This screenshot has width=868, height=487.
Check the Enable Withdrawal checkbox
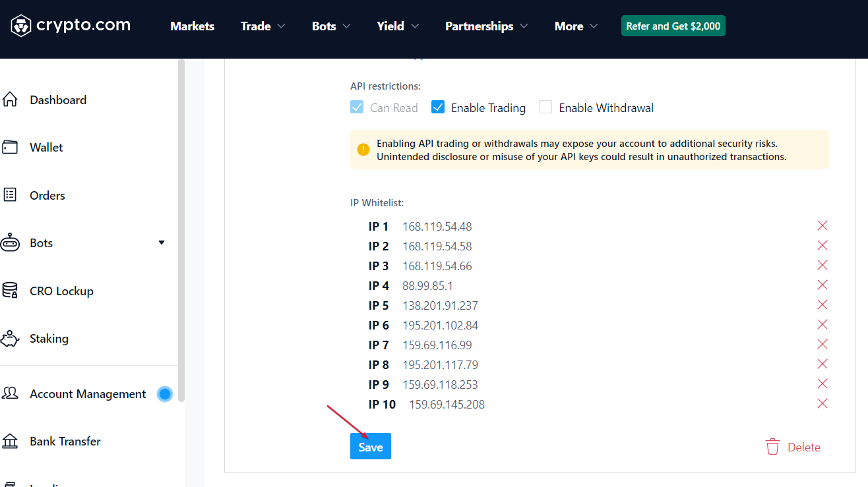coord(545,107)
